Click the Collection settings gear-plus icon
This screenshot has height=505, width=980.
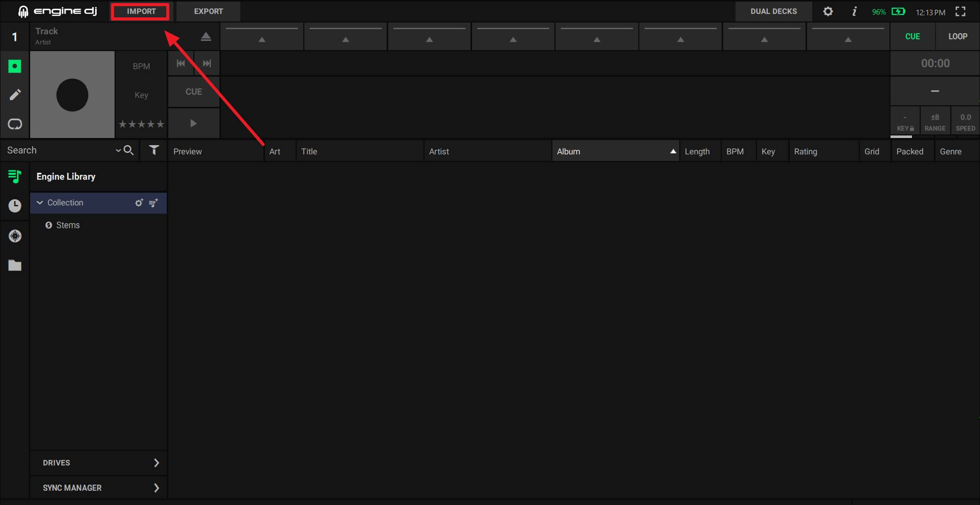pyautogui.click(x=139, y=203)
